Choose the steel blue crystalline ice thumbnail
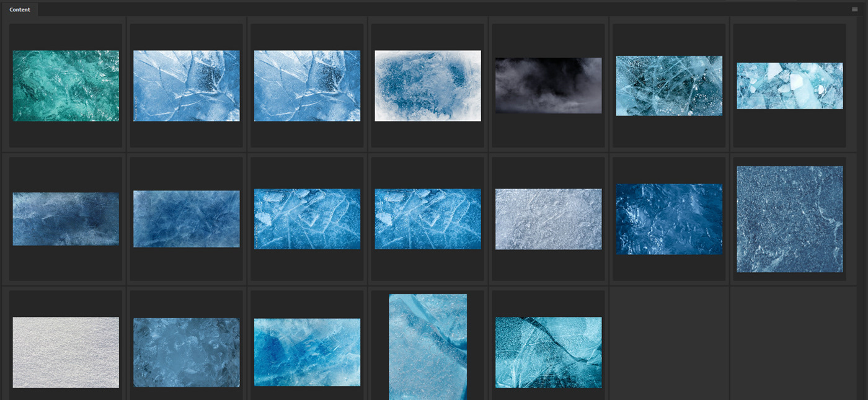 click(x=187, y=352)
